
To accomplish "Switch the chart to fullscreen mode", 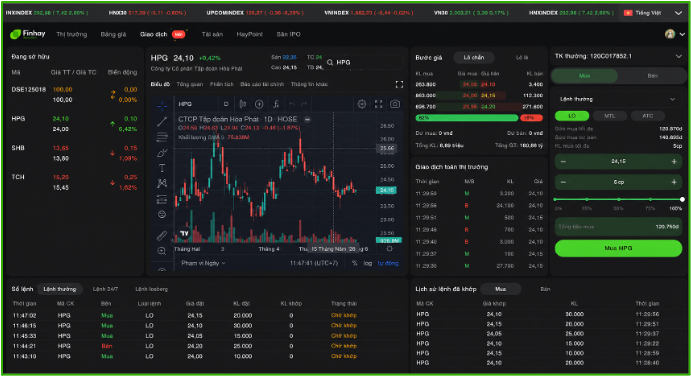I will (379, 104).
